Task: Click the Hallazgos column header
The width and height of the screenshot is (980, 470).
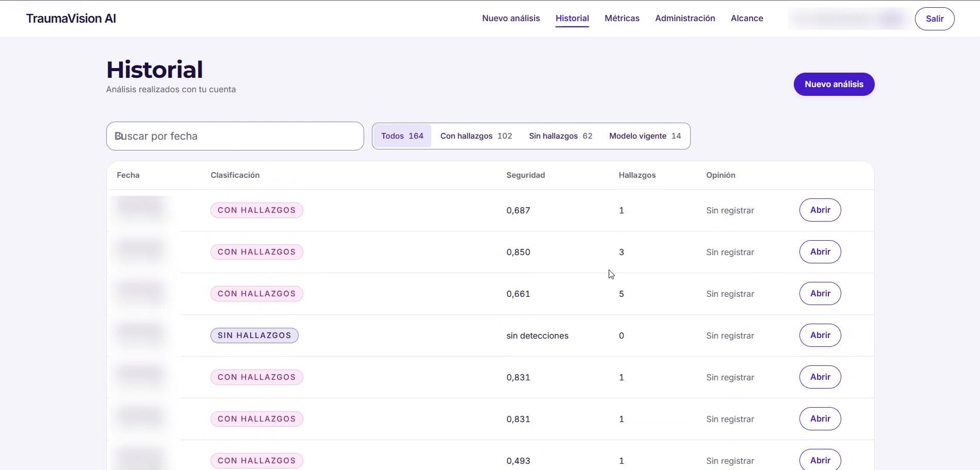Action: (x=637, y=175)
